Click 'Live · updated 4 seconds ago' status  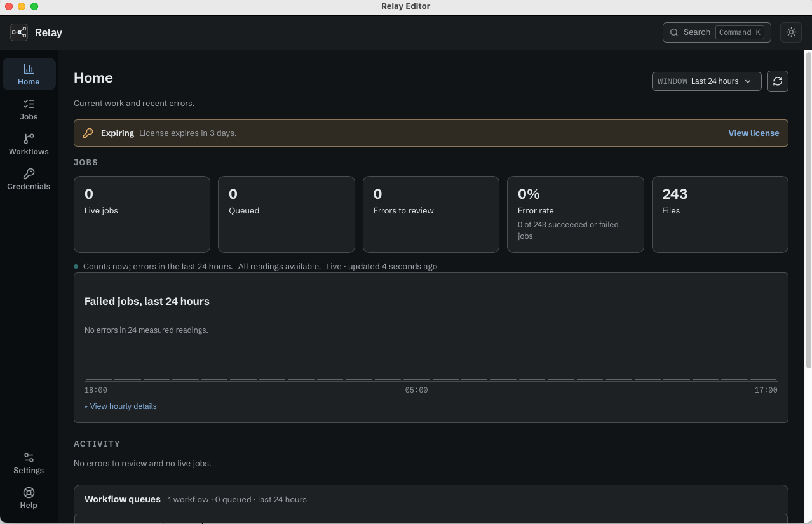click(381, 267)
